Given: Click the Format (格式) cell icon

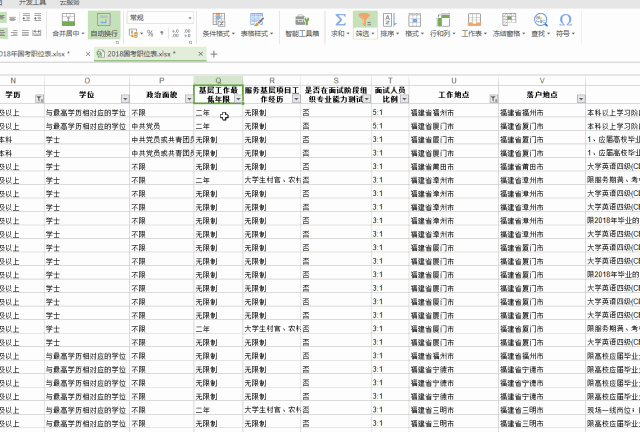Looking at the screenshot, I should tap(414, 20).
